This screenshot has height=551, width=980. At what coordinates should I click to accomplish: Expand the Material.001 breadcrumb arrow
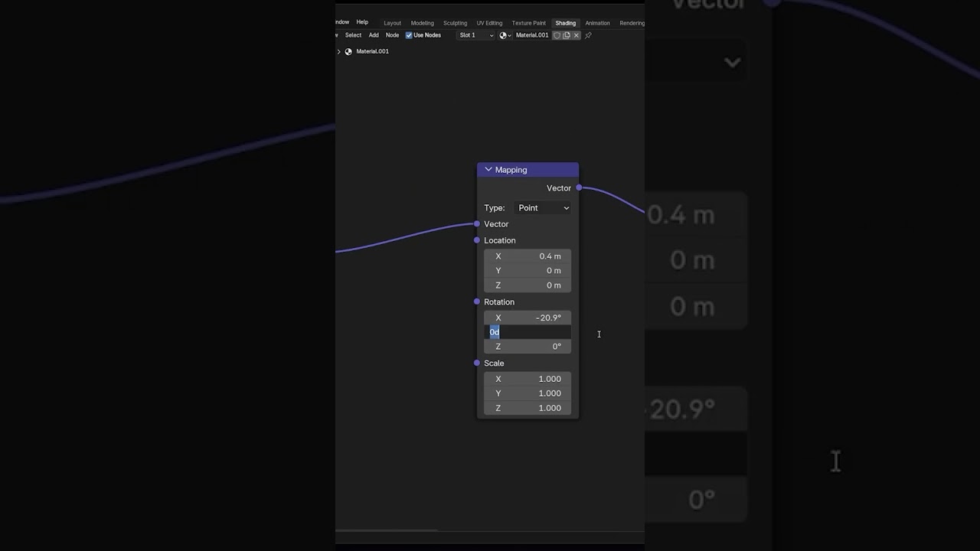[339, 51]
